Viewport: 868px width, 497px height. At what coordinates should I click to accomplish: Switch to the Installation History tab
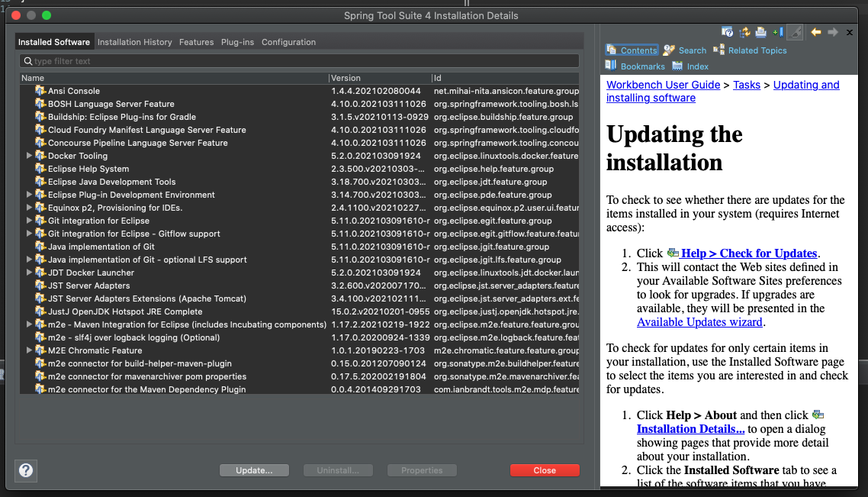pyautogui.click(x=134, y=42)
